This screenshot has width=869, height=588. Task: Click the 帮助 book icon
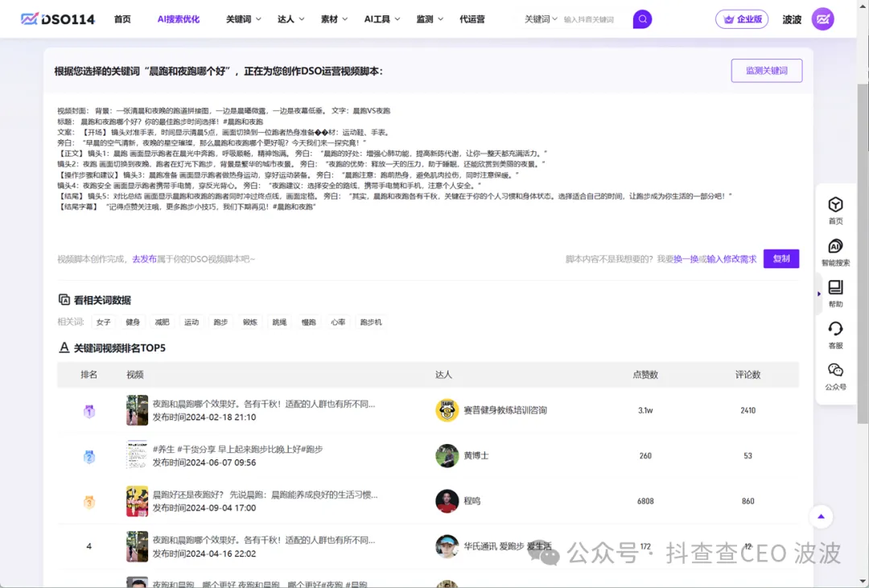coord(835,288)
